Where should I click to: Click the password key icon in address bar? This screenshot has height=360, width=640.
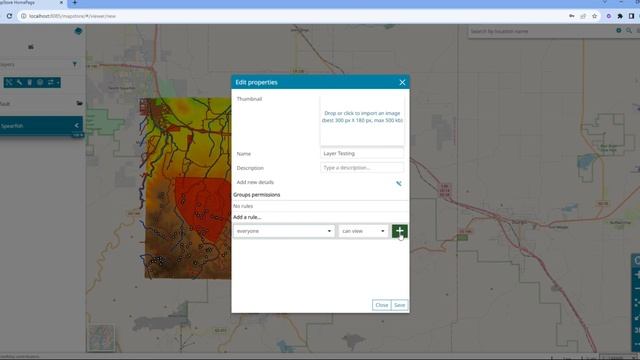click(x=571, y=16)
